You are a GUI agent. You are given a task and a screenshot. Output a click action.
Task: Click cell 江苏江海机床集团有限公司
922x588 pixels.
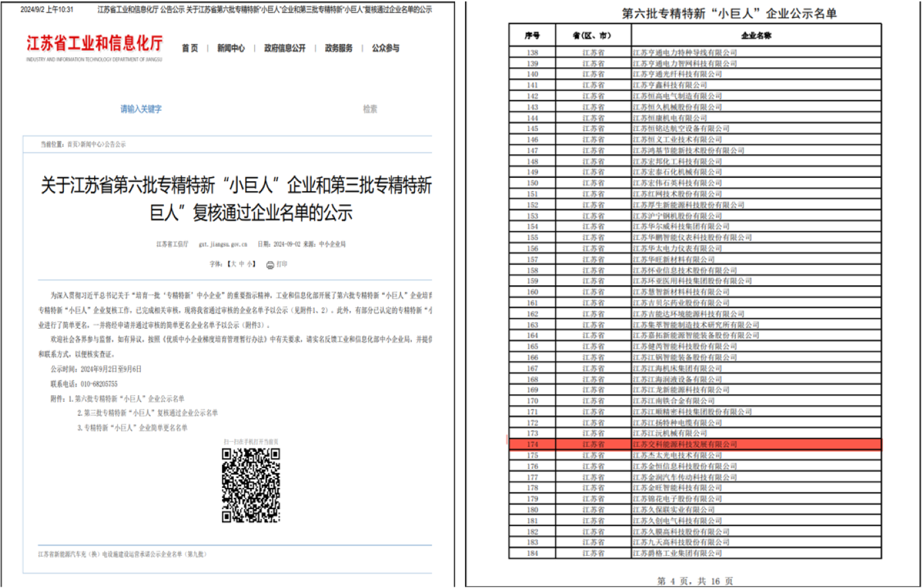(x=756, y=368)
